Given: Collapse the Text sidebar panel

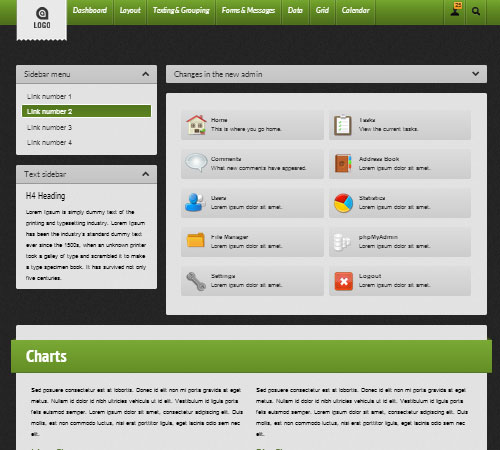Looking at the screenshot, I should pyautogui.click(x=145, y=174).
